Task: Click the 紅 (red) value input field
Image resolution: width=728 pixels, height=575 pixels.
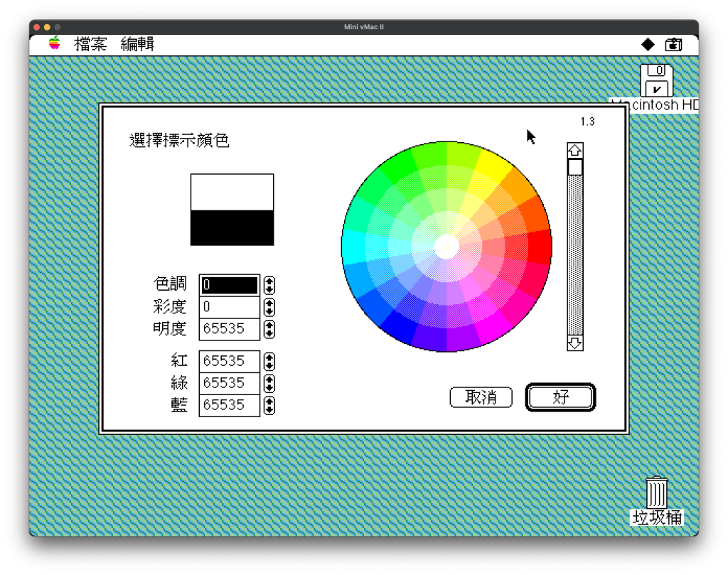Action: [x=229, y=361]
